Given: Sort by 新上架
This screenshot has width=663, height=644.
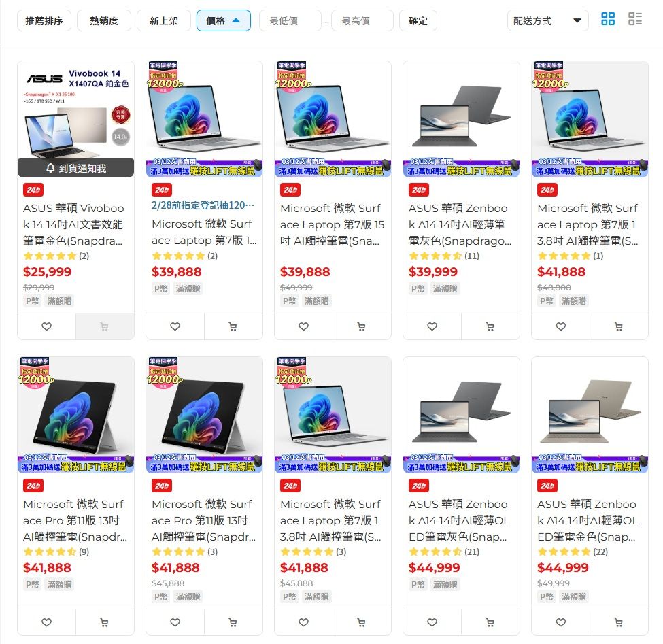Looking at the screenshot, I should [164, 20].
